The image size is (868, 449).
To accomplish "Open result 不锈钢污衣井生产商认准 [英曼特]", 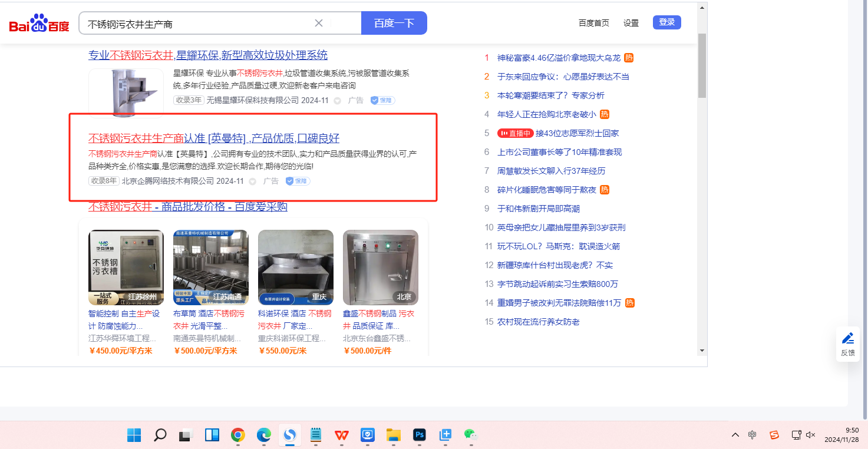I will 214,138.
